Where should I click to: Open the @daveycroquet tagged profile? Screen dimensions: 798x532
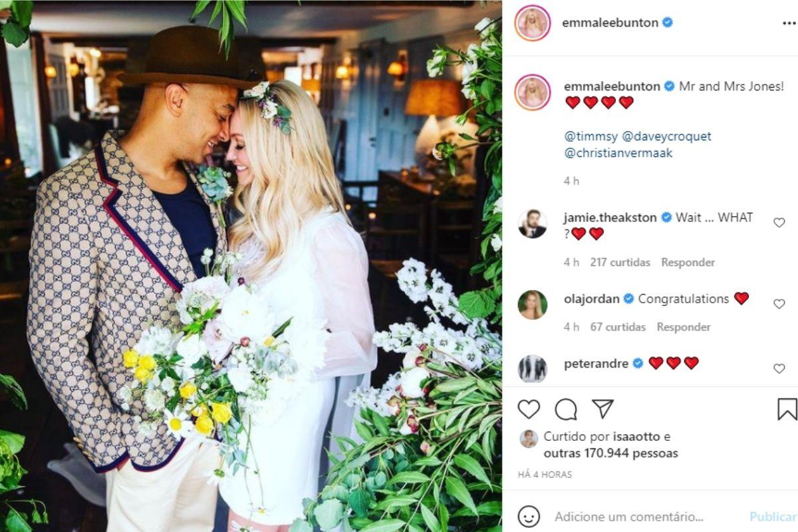(666, 136)
